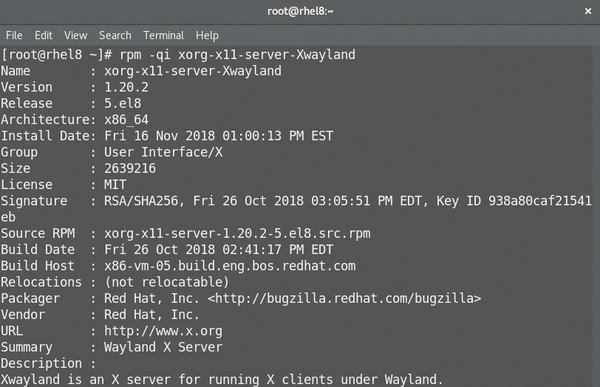This screenshot has height=387, width=600.
Task: Open the Terminal menu
Action: (x=163, y=36)
